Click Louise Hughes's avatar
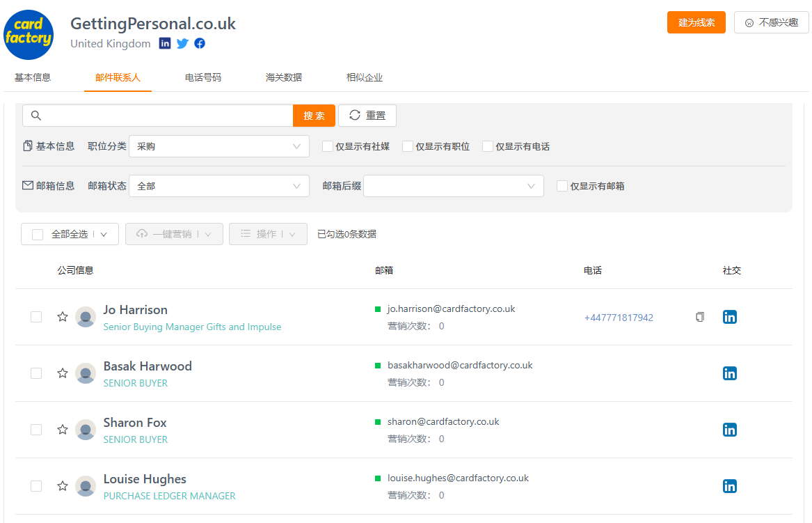This screenshot has height=523, width=812. [86, 486]
